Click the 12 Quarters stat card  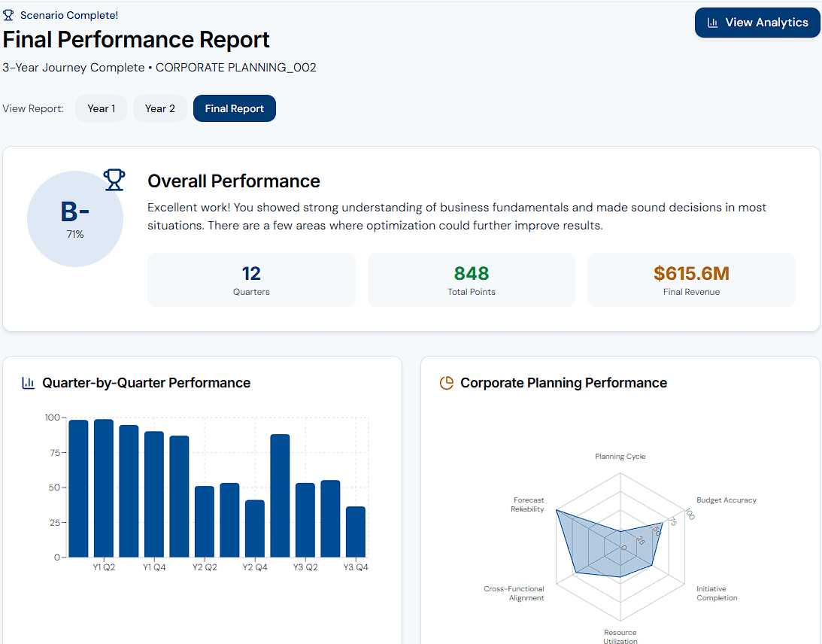point(251,279)
